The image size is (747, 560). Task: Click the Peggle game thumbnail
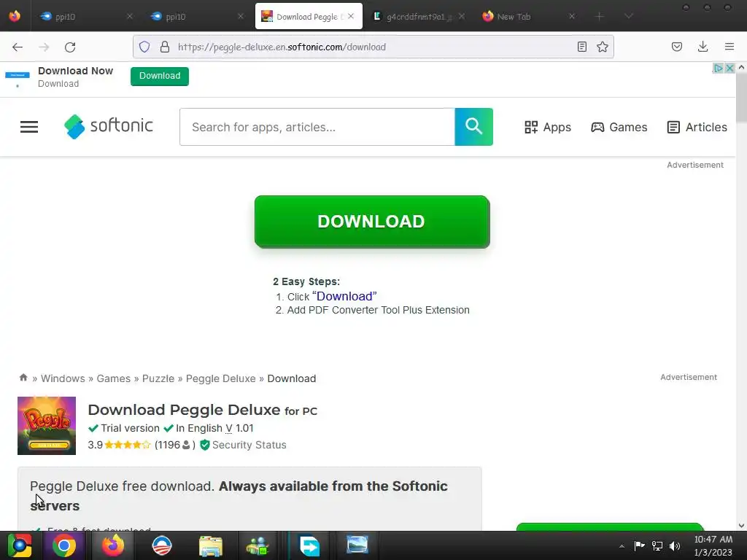coord(47,426)
